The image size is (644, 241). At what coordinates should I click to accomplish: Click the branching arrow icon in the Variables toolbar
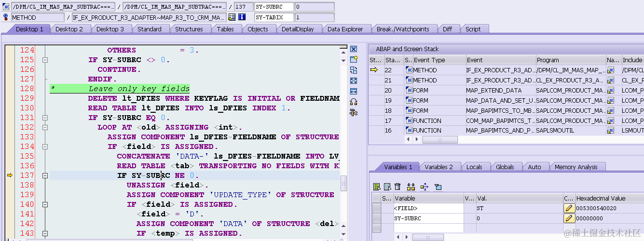pos(425,187)
